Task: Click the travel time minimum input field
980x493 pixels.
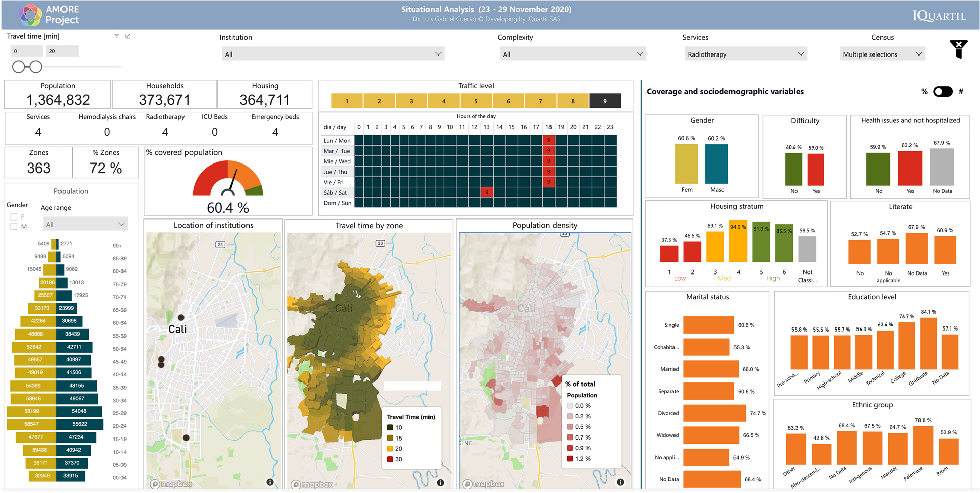Action: 27,51
